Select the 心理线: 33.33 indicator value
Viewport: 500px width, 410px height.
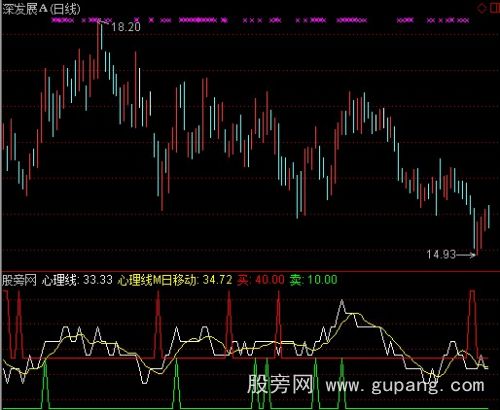coord(77,280)
